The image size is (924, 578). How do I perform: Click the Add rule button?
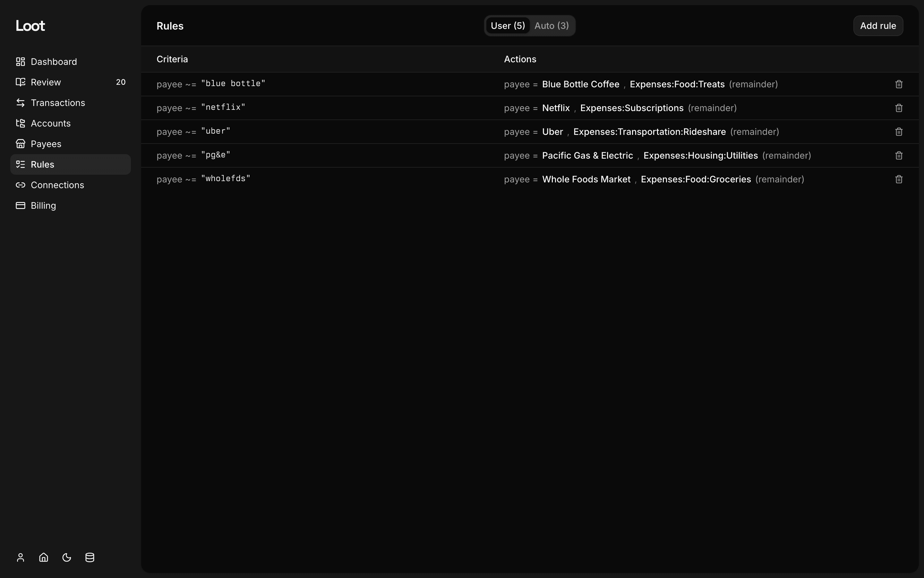pos(878,26)
